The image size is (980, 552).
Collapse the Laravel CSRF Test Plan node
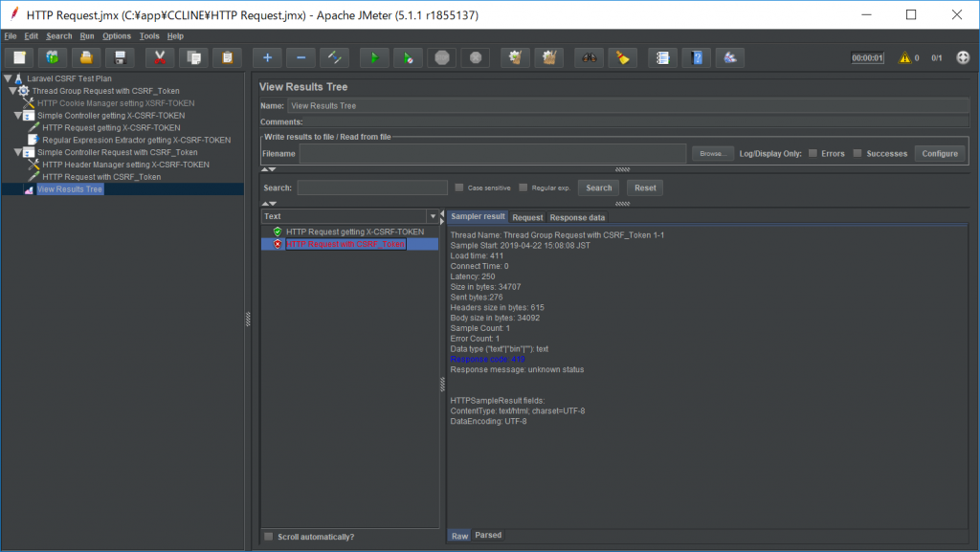click(8, 78)
